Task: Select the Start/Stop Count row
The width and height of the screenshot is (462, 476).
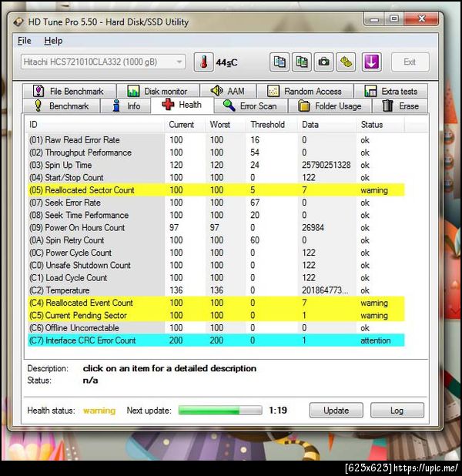Action: click(x=216, y=178)
